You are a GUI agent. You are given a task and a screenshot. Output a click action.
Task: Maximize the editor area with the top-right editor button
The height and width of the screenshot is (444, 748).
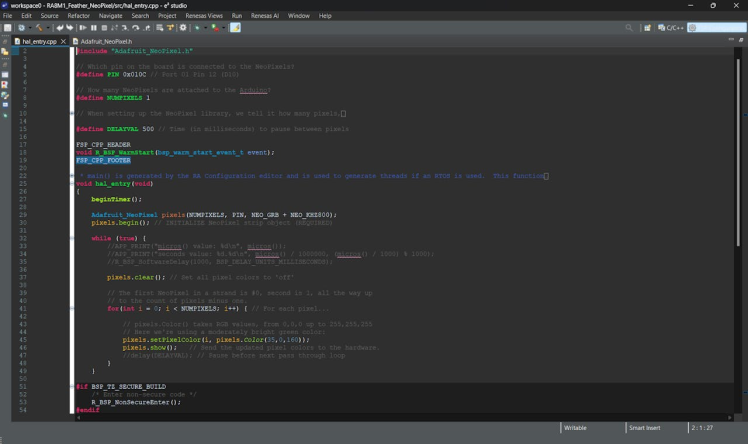tap(741, 41)
